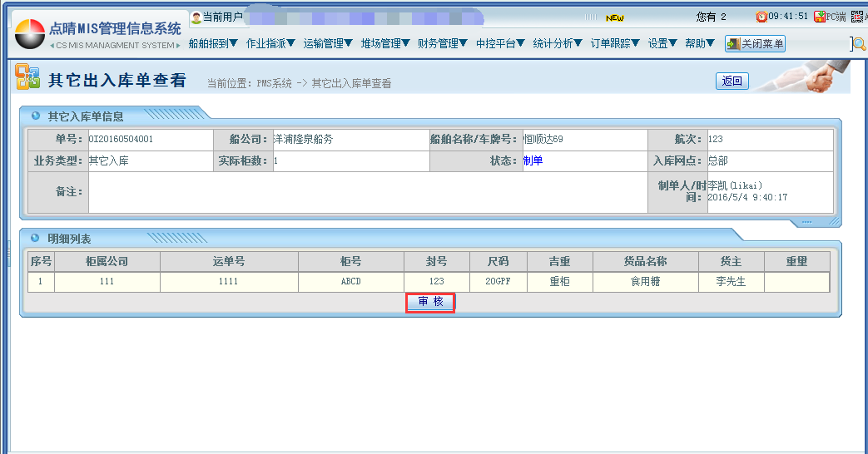Expand the 作业指派 menu
The image size is (868, 454).
270,44
